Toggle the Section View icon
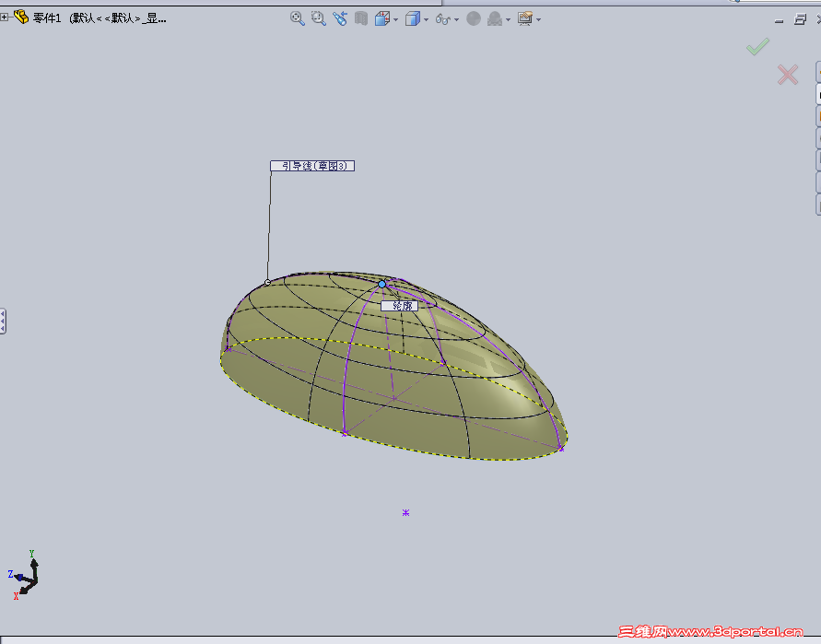The height and width of the screenshot is (644, 821). (x=361, y=18)
